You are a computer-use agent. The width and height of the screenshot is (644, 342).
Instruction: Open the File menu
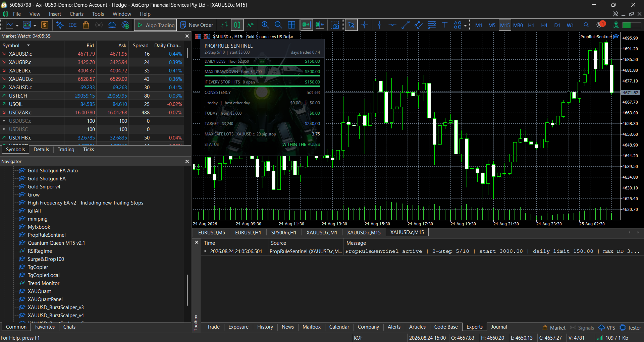17,14
